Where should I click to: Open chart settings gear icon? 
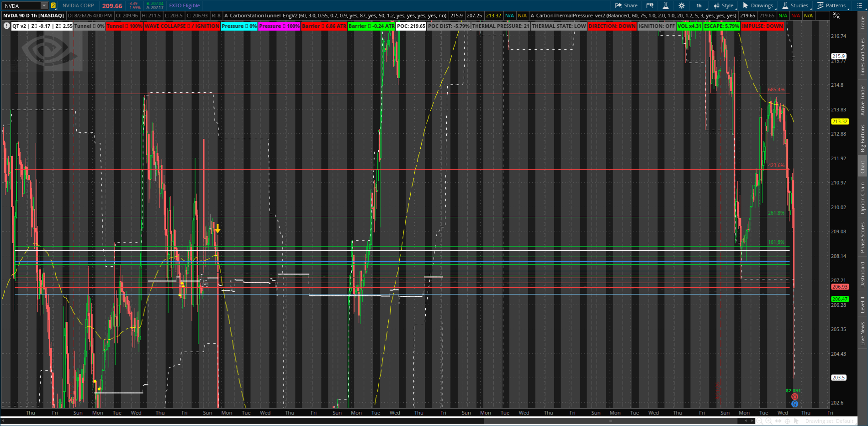click(x=682, y=5)
